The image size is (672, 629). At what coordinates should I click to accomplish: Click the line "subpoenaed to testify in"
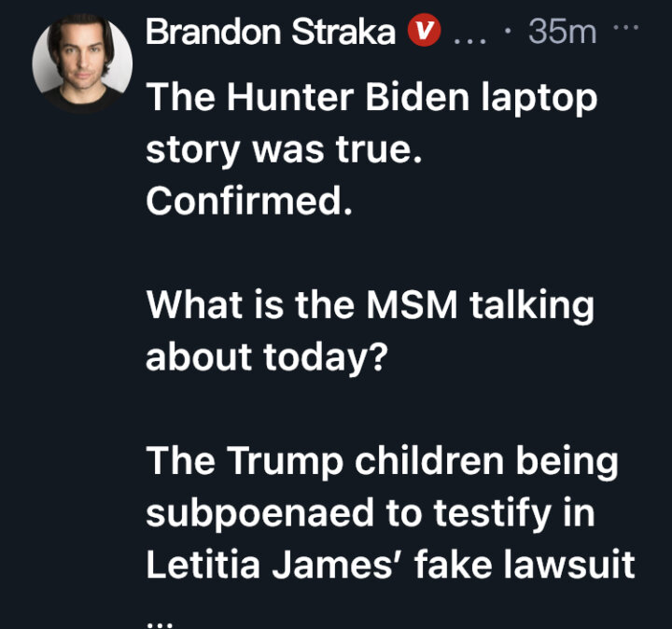[371, 514]
